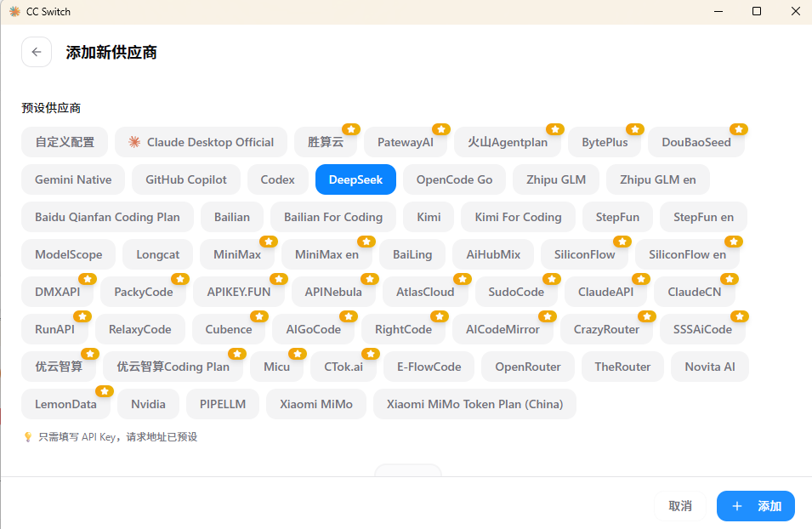Pick AiHubMix provider
Screen dimensions: 812x529
click(493, 254)
